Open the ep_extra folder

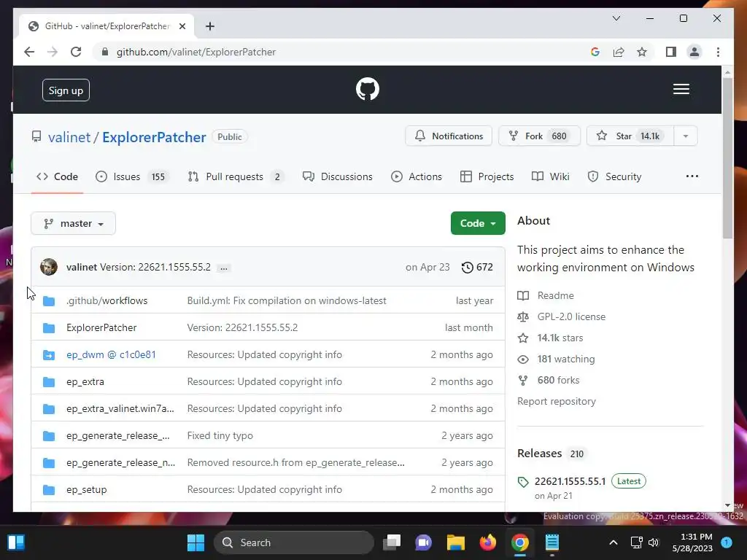click(x=85, y=381)
